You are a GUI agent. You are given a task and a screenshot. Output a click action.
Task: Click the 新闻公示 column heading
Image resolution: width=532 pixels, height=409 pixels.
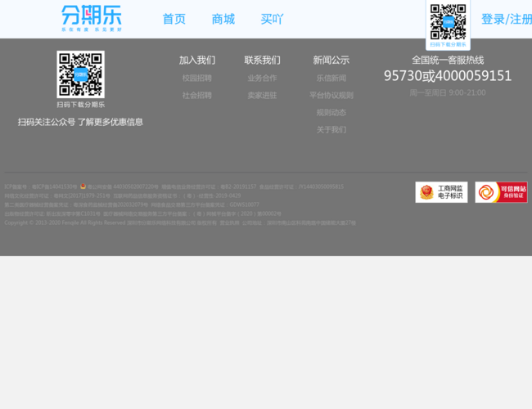[x=331, y=60]
